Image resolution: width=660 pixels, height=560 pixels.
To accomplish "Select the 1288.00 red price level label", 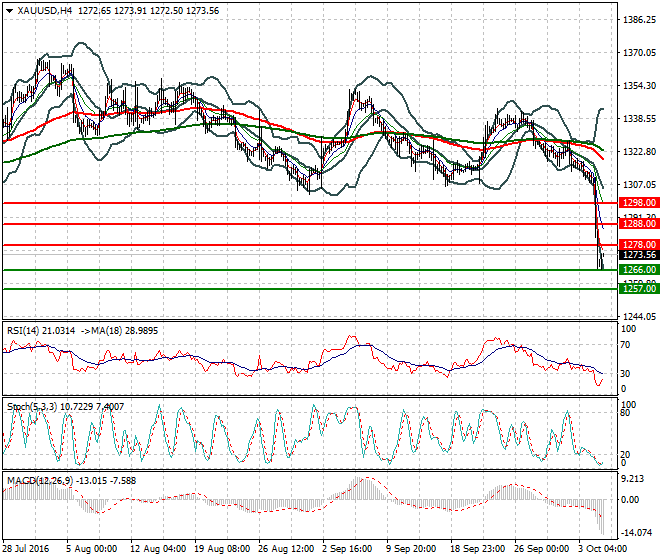I will point(639,224).
